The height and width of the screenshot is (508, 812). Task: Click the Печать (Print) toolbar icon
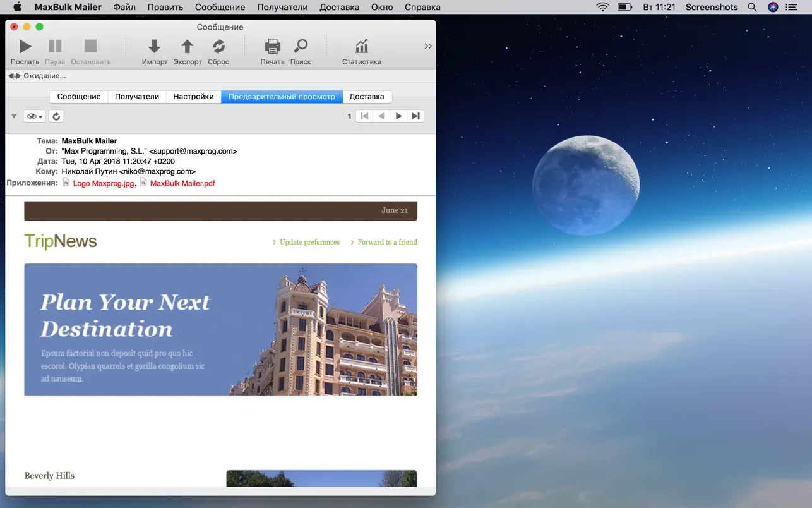[272, 47]
